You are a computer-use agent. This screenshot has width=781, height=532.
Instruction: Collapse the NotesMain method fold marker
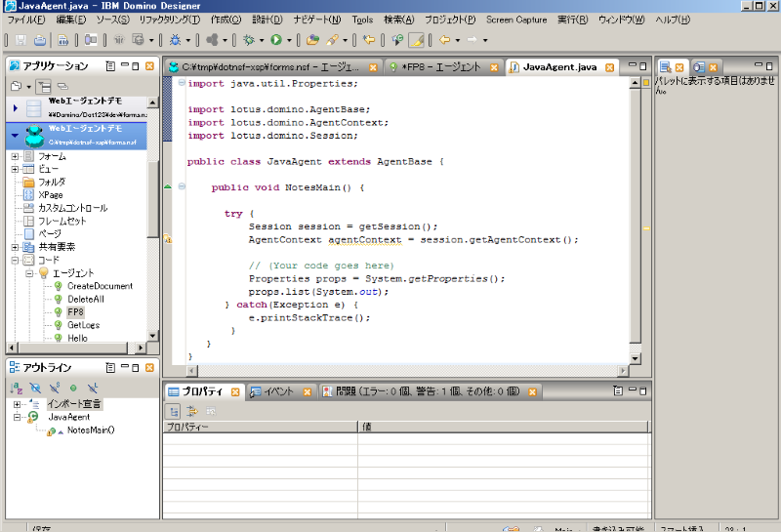click(x=182, y=186)
